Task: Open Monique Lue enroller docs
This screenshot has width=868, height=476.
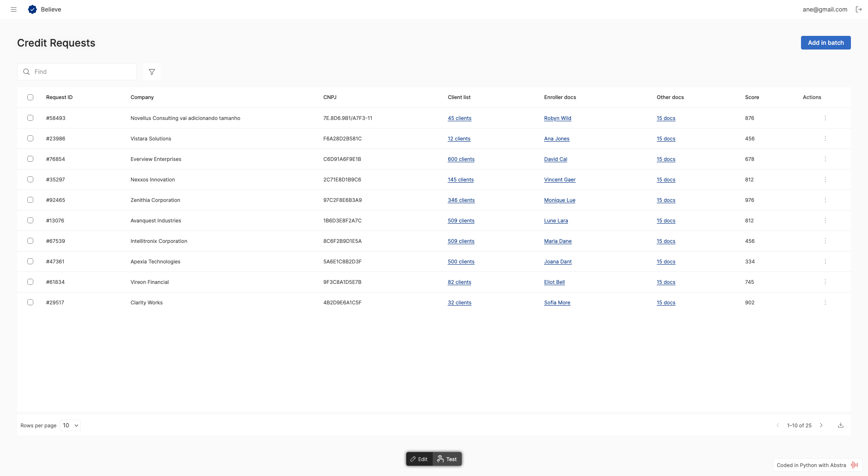Action: (559, 200)
